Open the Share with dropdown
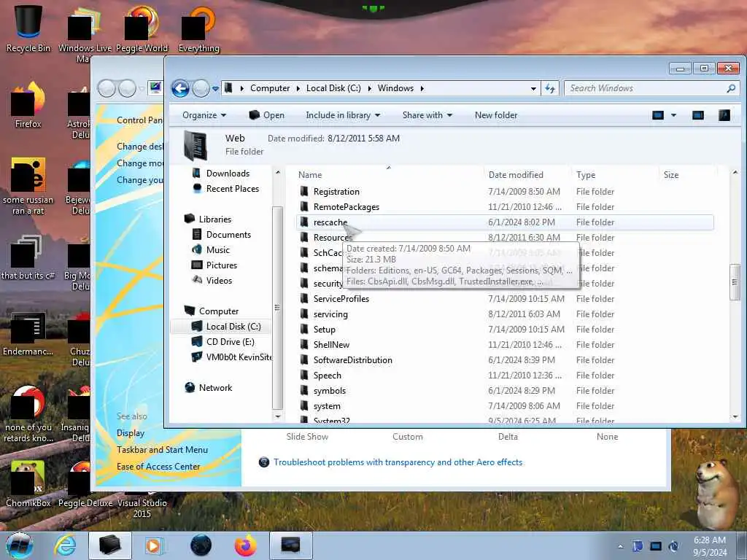This screenshot has width=747, height=560. 427,115
